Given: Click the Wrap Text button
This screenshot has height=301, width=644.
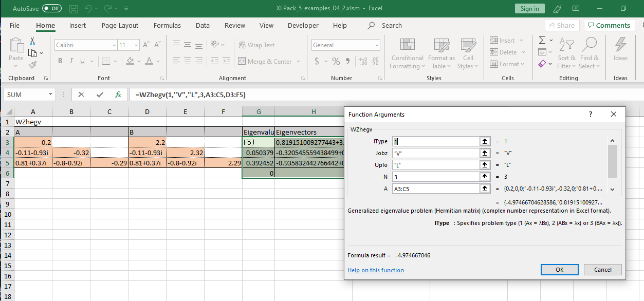Looking at the screenshot, I should pyautogui.click(x=257, y=45).
